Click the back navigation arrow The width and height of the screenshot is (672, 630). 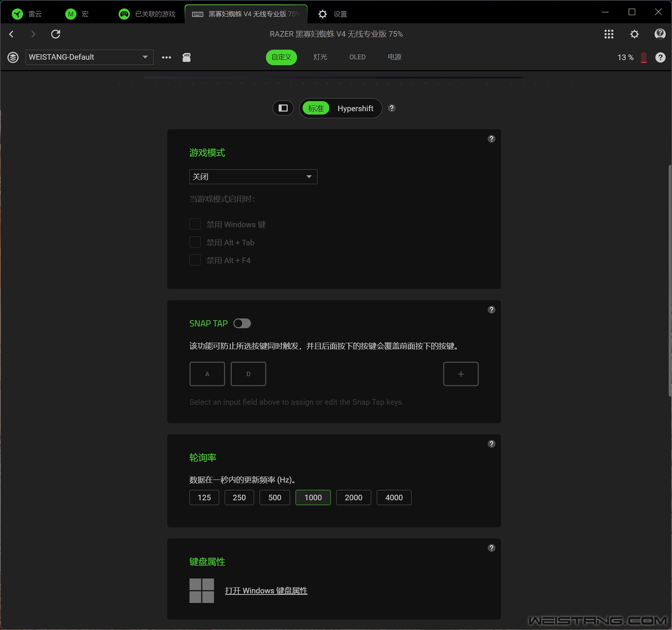[x=12, y=34]
